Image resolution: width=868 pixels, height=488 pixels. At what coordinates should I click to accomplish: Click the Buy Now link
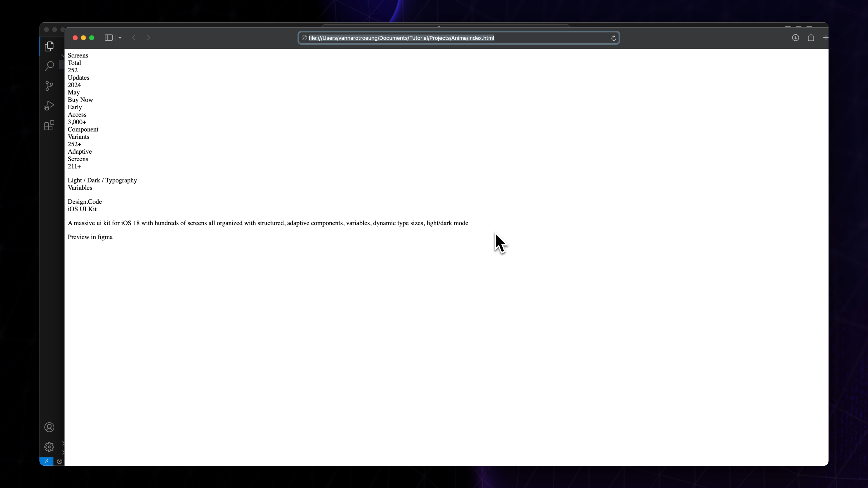(80, 100)
